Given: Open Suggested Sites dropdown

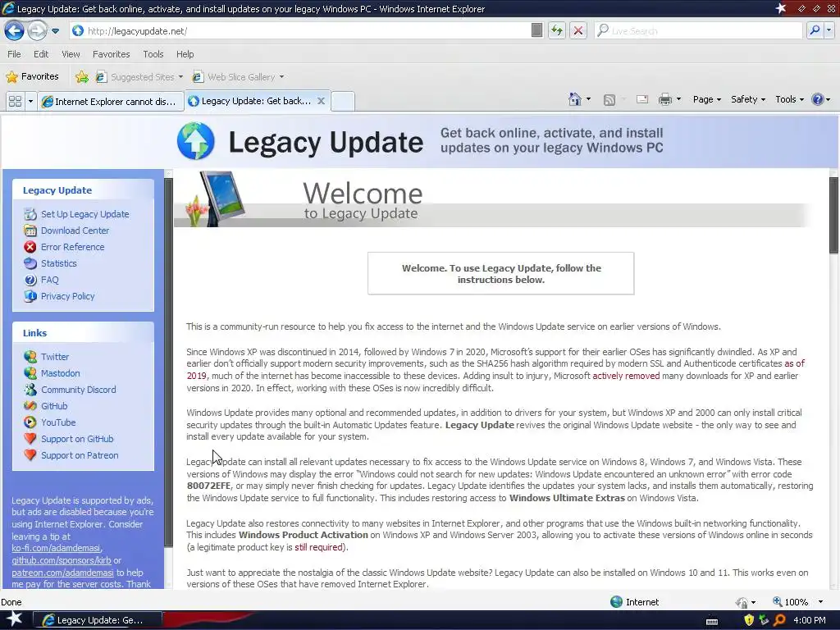Looking at the screenshot, I should click(x=139, y=77).
